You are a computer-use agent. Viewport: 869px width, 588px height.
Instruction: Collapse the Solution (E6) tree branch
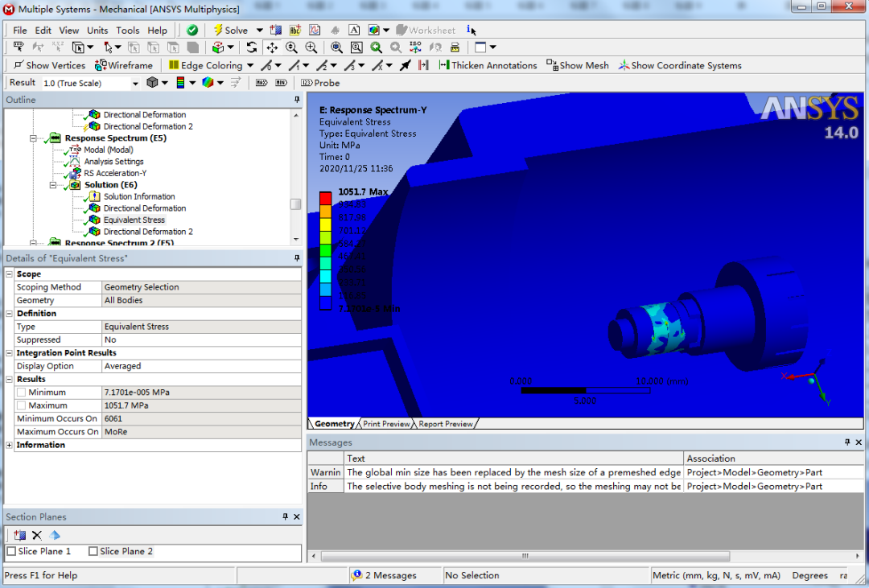coord(53,184)
